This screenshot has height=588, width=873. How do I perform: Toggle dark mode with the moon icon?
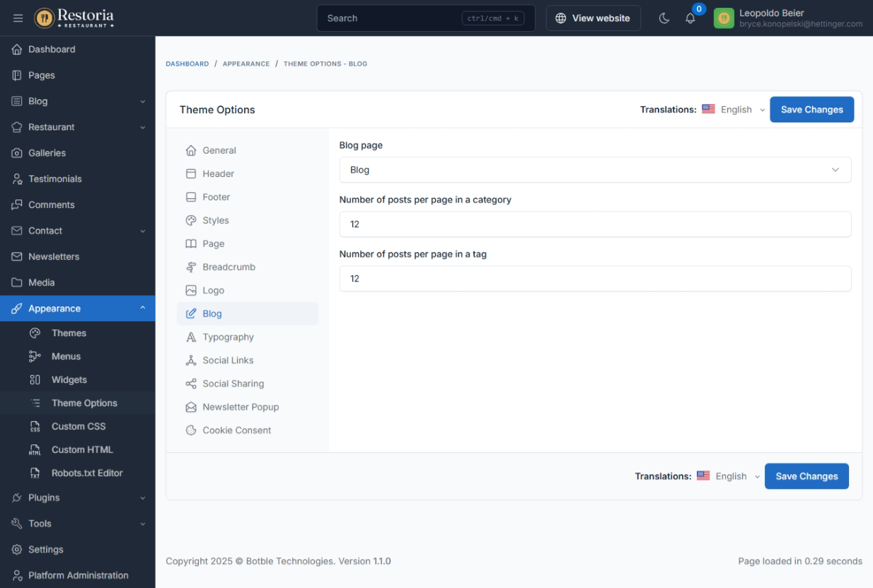[x=664, y=18]
